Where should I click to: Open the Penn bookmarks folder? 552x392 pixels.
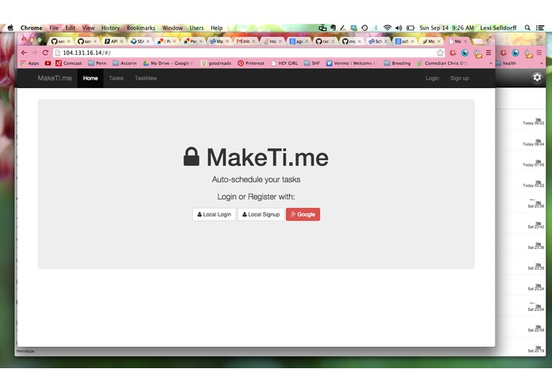click(x=97, y=63)
